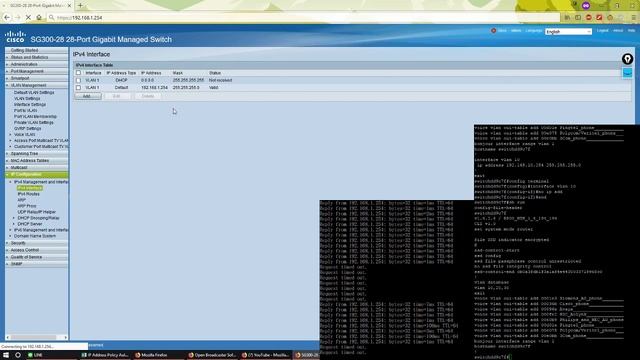Open Port VLAN Membership page
This screenshot has height=360, width=640.
click(x=35, y=116)
